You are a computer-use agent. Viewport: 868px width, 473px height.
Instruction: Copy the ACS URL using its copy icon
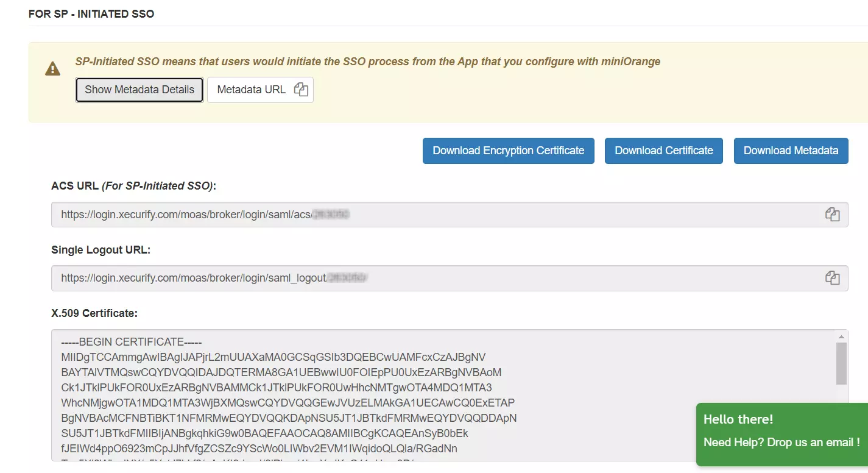[832, 215]
